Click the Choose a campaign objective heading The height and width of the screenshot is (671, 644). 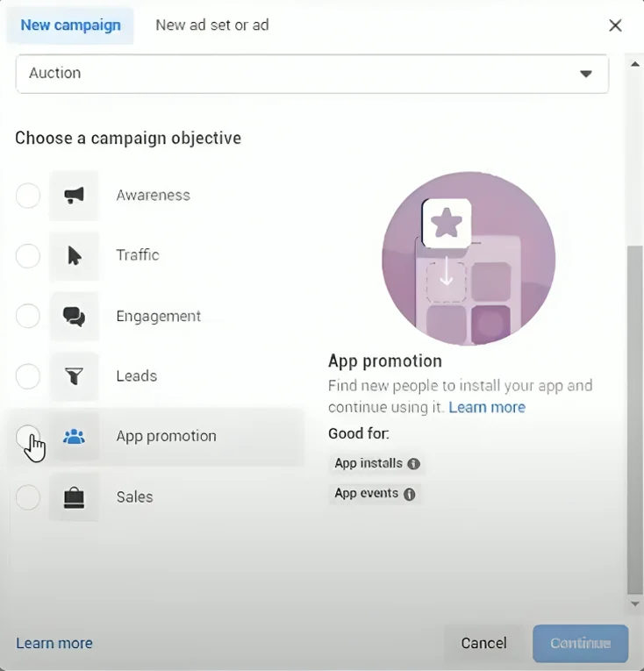(x=128, y=139)
